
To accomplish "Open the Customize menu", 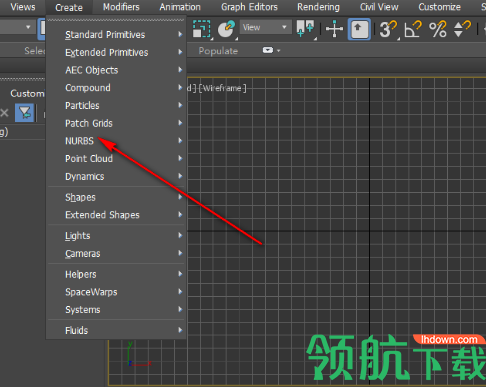I will pyautogui.click(x=439, y=7).
